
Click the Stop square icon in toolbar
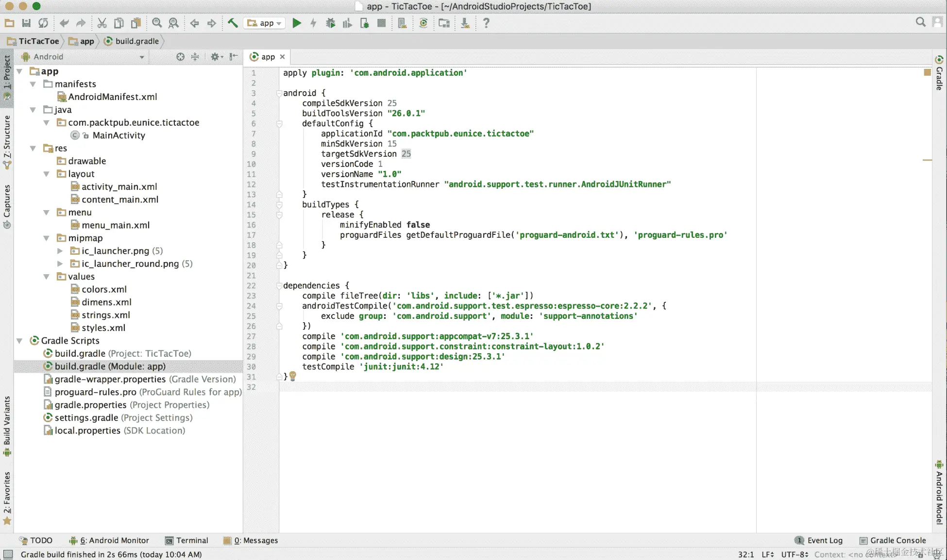point(382,23)
